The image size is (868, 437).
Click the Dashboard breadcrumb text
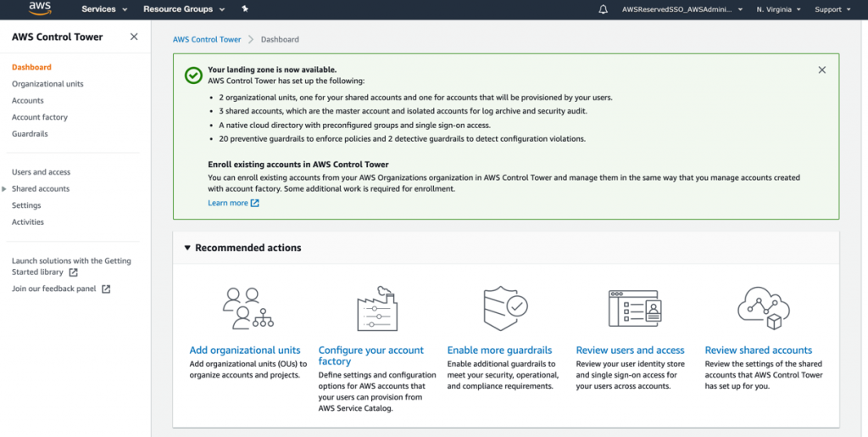coord(280,39)
